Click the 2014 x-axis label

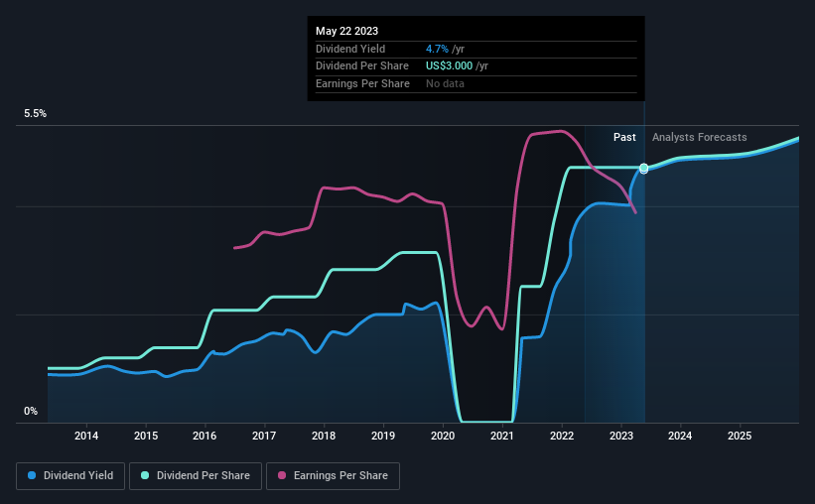[86, 436]
